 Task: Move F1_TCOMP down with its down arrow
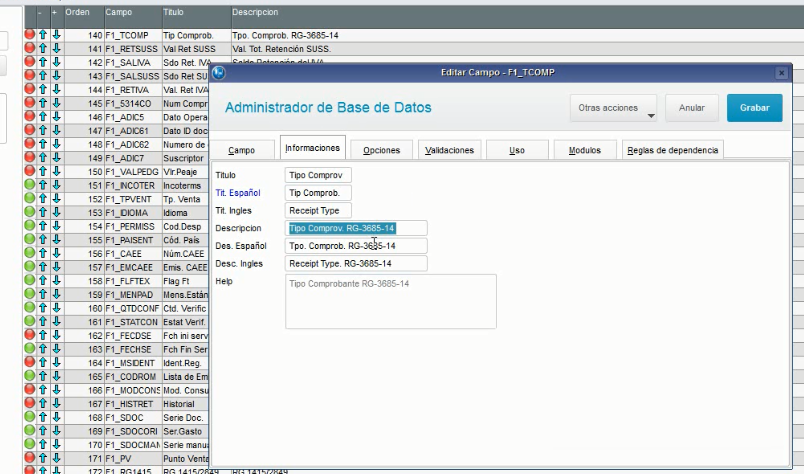click(56, 35)
